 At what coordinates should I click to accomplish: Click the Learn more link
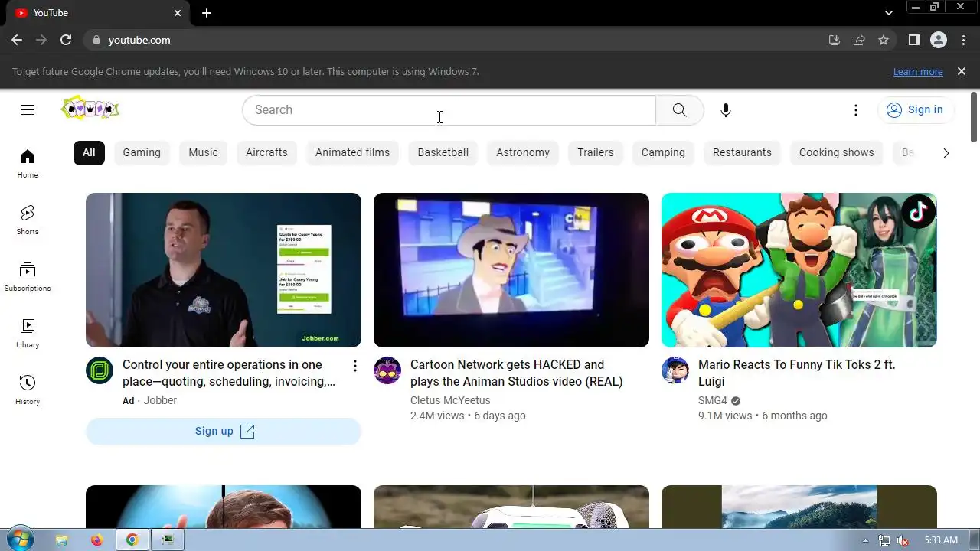click(918, 71)
